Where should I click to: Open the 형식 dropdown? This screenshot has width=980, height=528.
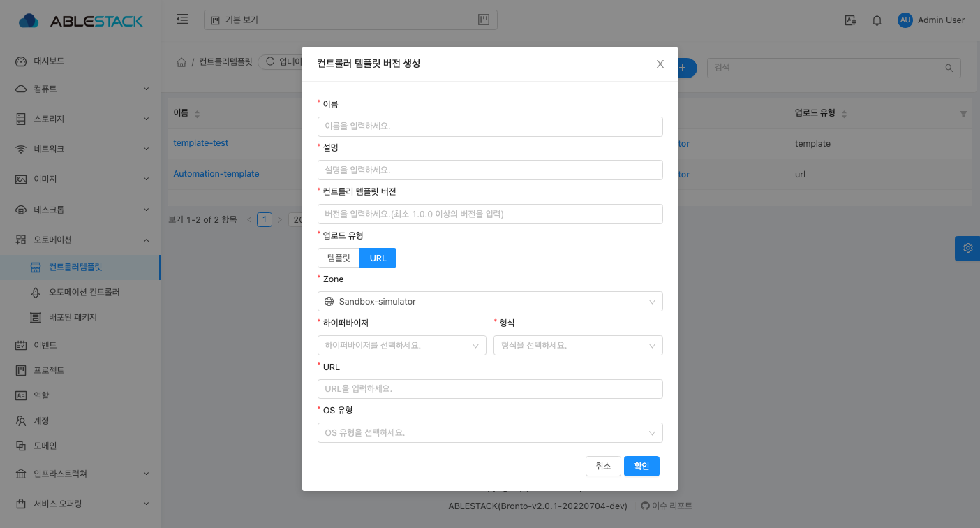pyautogui.click(x=578, y=345)
